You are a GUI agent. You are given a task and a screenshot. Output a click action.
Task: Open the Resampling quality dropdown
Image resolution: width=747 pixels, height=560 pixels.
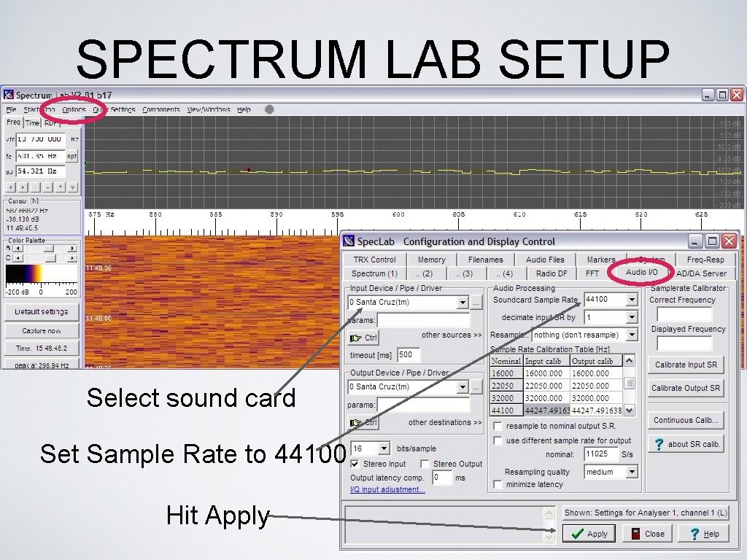(631, 472)
